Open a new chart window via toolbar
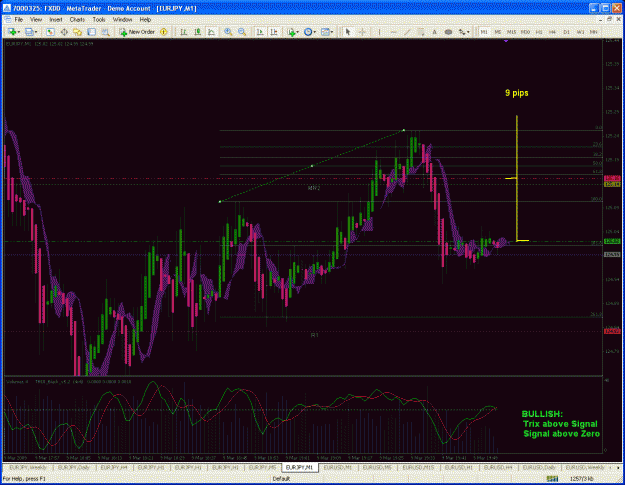Screen dimensions: 625x485 point(12,32)
